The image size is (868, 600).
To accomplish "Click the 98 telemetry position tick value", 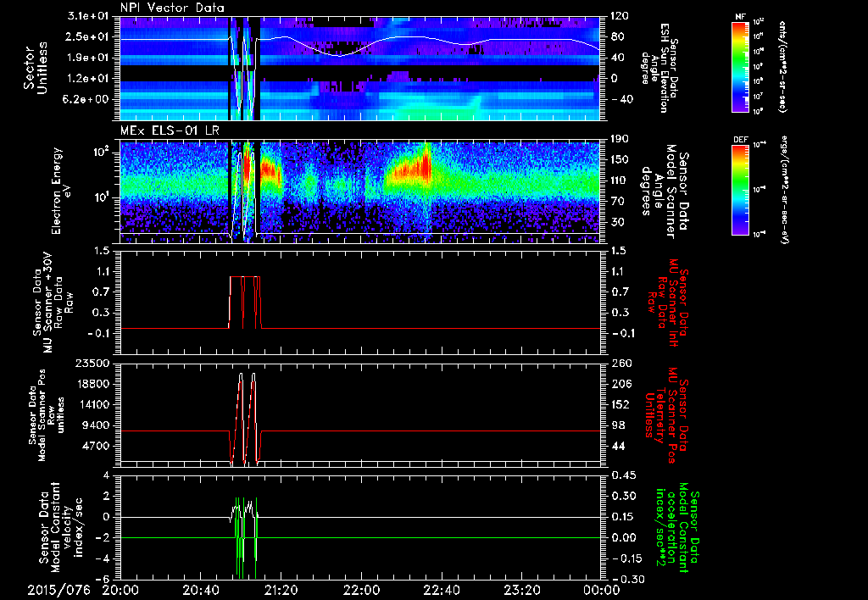I will click(617, 425).
